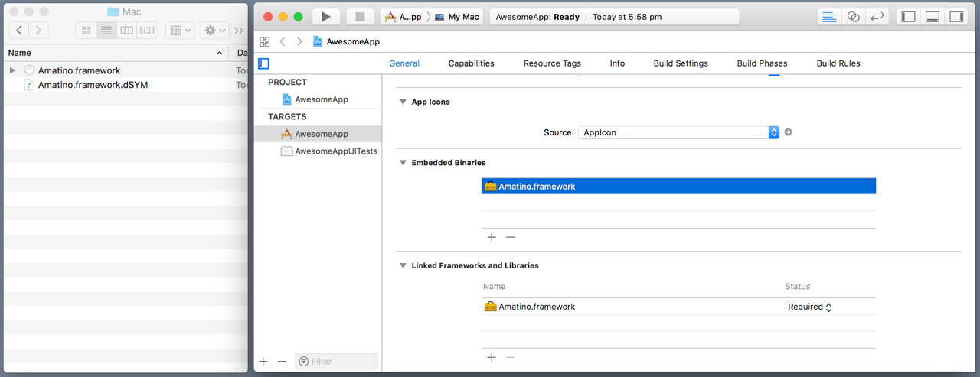Remove the selected target with minus

click(282, 361)
